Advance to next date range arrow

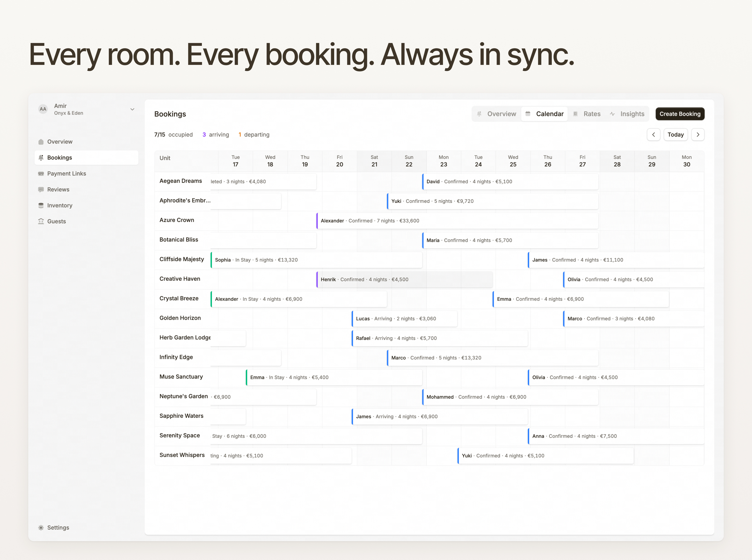coord(697,134)
